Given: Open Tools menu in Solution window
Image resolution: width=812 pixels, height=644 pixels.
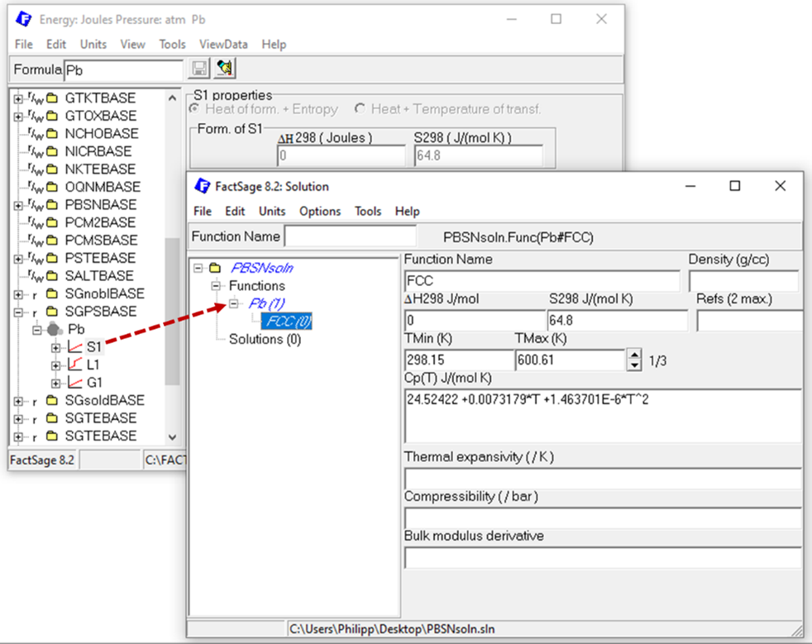Looking at the screenshot, I should pyautogui.click(x=368, y=211).
